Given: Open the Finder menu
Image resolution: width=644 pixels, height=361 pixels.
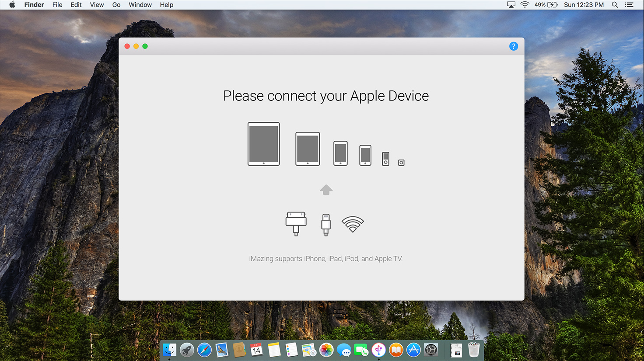Looking at the screenshot, I should [34, 5].
